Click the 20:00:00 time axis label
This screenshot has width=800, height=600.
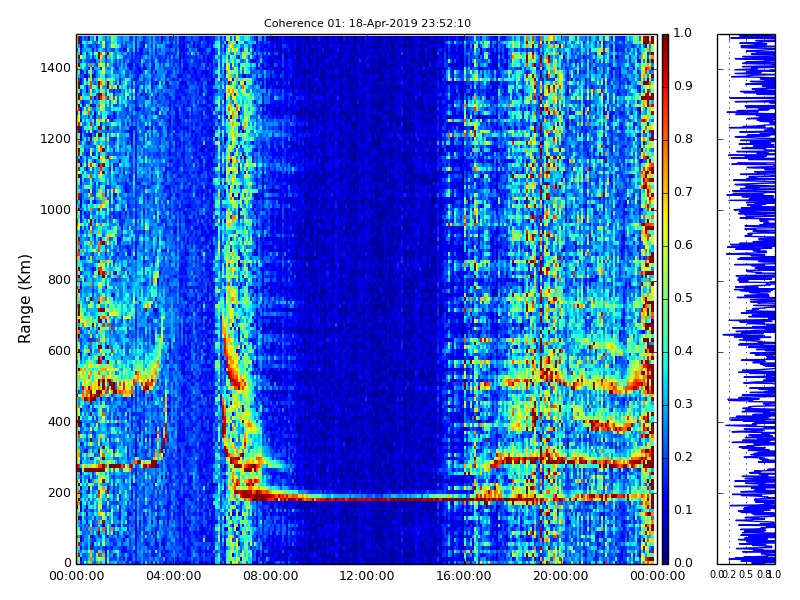[561, 576]
